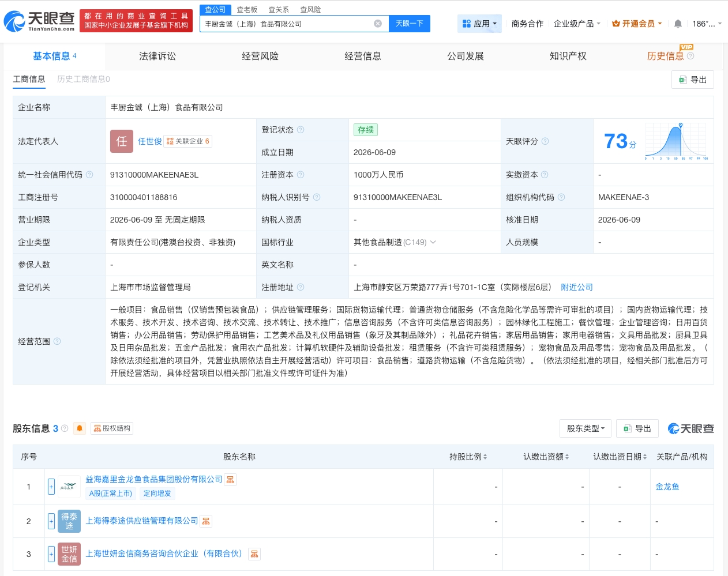Switch to the 查老板 search tab
The width and height of the screenshot is (728, 576).
(x=247, y=10)
